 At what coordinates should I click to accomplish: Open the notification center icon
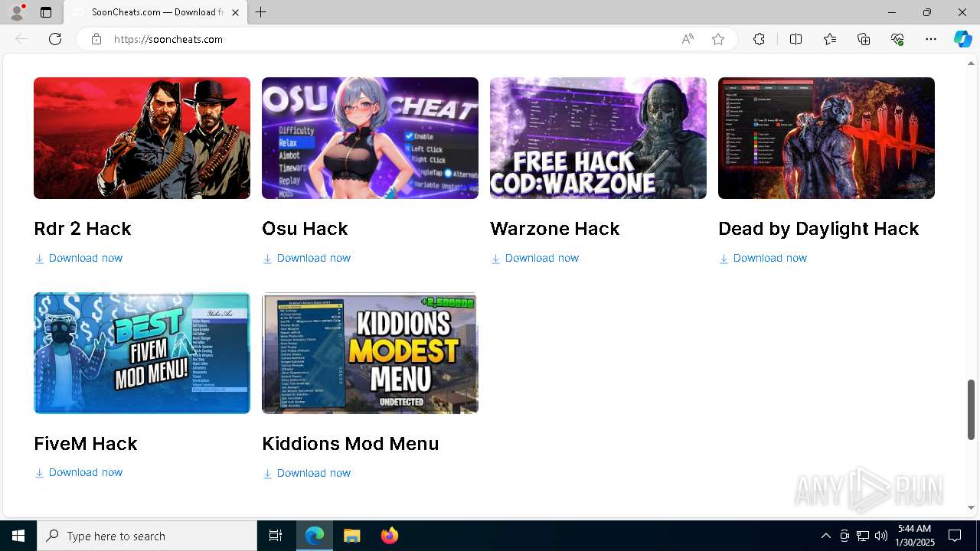click(x=955, y=536)
